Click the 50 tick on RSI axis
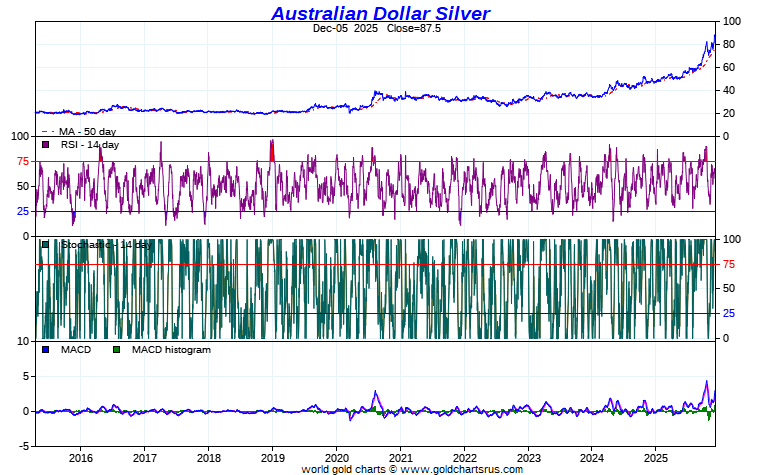Viewport: 760px width, 475px height. click(x=23, y=186)
